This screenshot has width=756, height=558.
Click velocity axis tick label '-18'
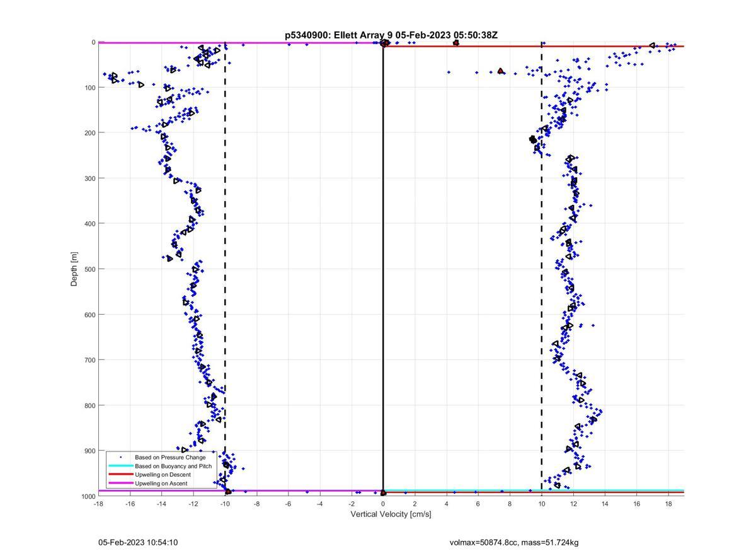[98, 504]
